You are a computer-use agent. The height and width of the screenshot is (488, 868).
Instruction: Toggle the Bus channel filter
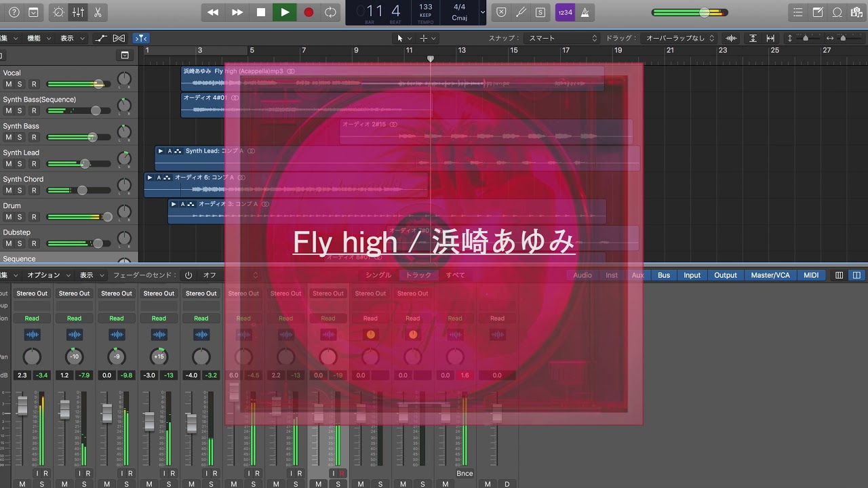(x=664, y=275)
